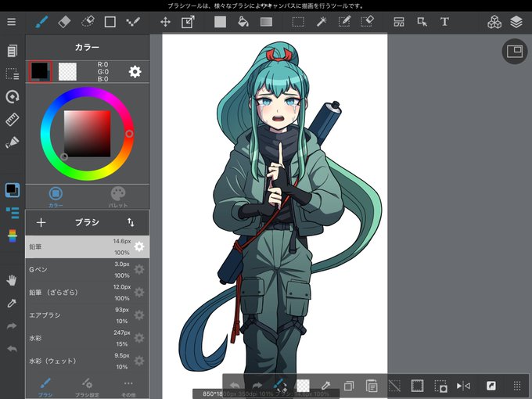Select the Brush tool in top toolbar
Screen dimensions: 532x399
tap(41, 22)
